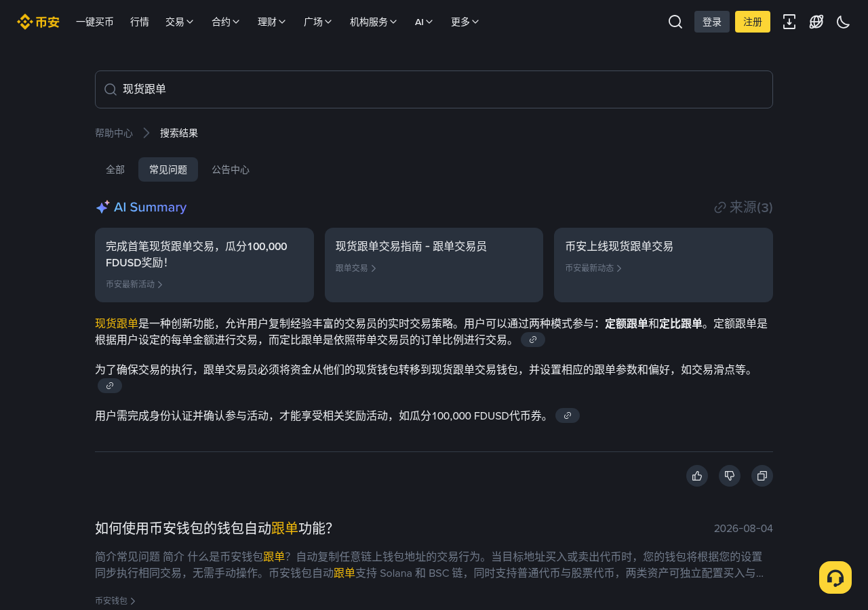The width and height of the screenshot is (868, 610).
Task: Open the app download icon
Action: pos(789,22)
